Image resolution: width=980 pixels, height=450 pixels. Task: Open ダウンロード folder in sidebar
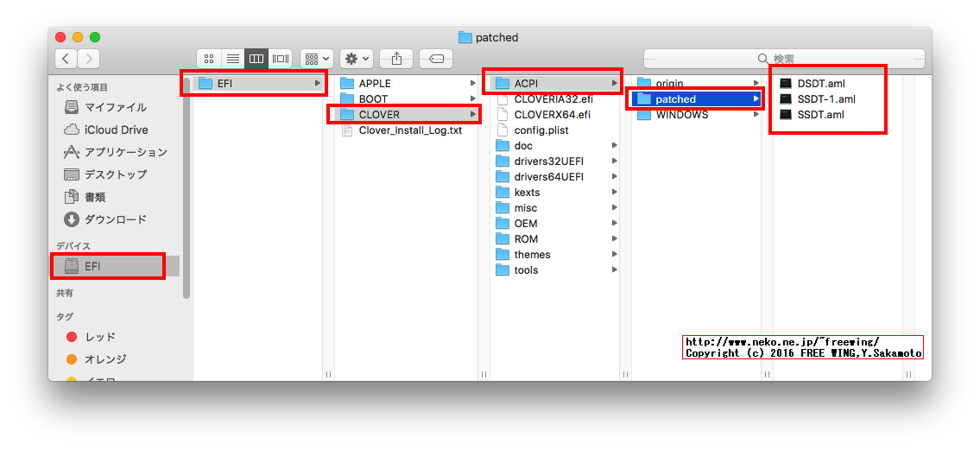115,219
